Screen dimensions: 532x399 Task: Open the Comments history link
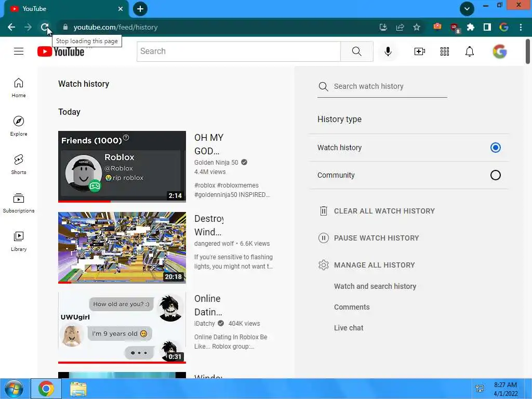tap(352, 307)
